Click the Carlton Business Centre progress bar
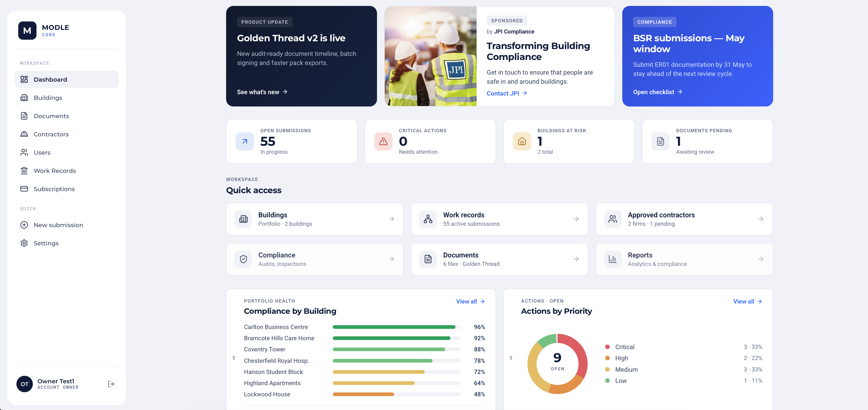Screen dimensions: 868x410 pos(396,327)
